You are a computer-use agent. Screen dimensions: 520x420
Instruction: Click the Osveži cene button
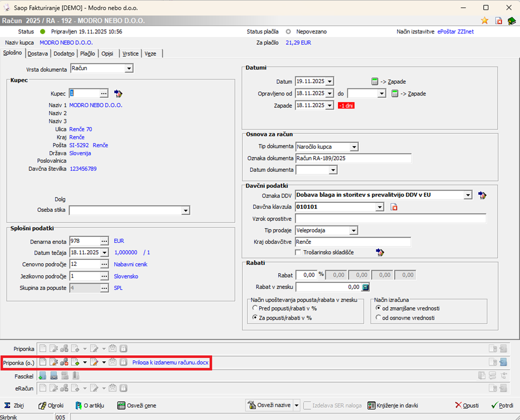[x=137, y=406]
